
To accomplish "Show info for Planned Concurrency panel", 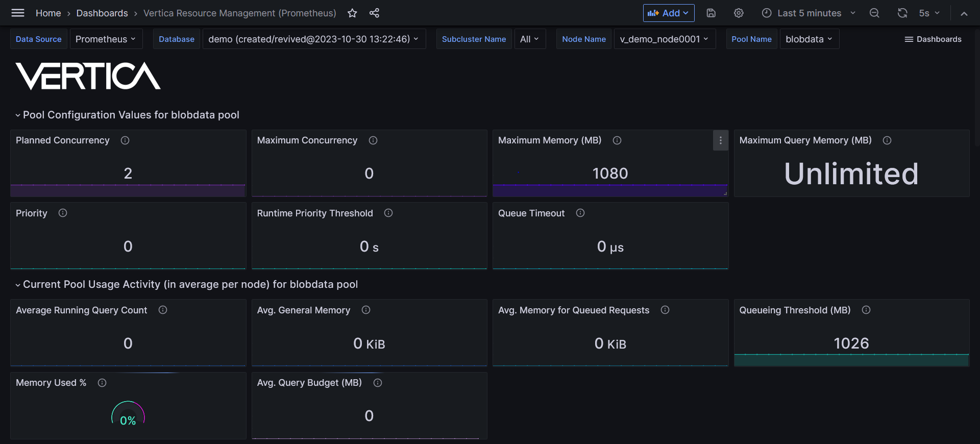I will coord(125,140).
